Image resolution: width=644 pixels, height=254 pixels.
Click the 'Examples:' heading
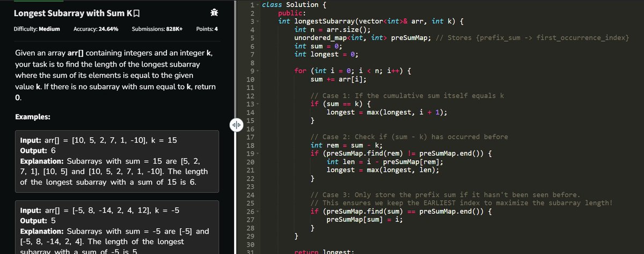click(x=33, y=117)
